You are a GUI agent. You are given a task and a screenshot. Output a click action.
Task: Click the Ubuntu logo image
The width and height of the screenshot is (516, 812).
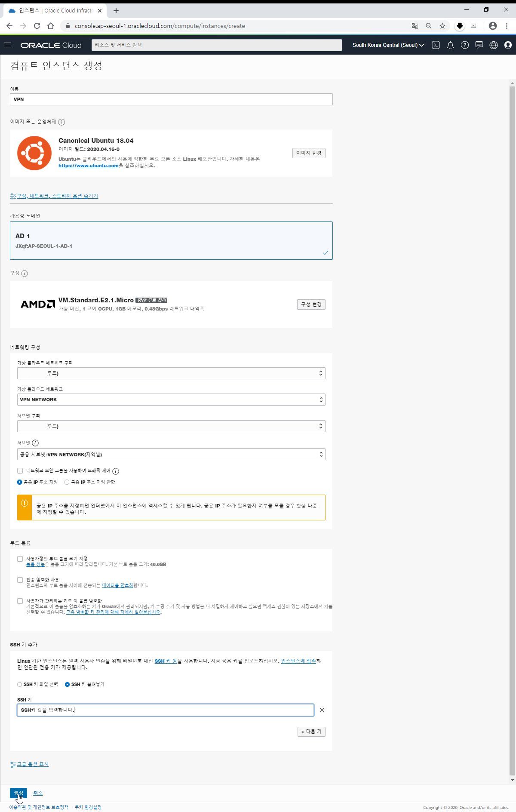click(x=34, y=153)
